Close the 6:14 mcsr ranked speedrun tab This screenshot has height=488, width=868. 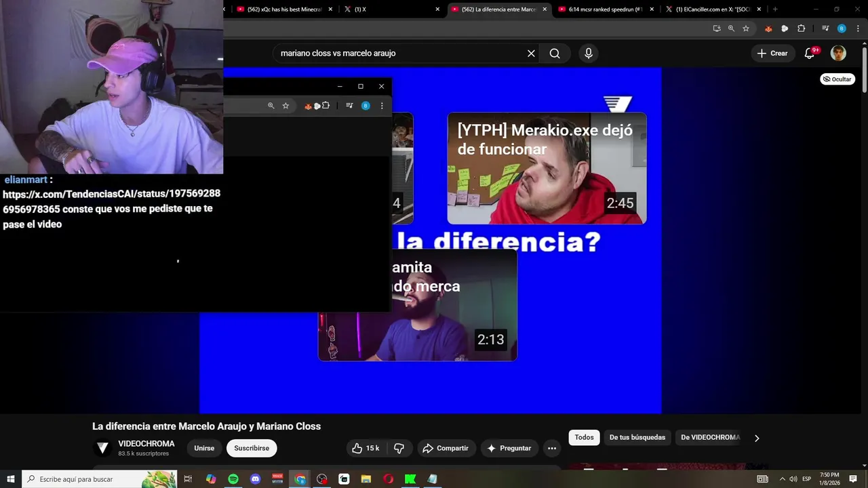pos(652,9)
